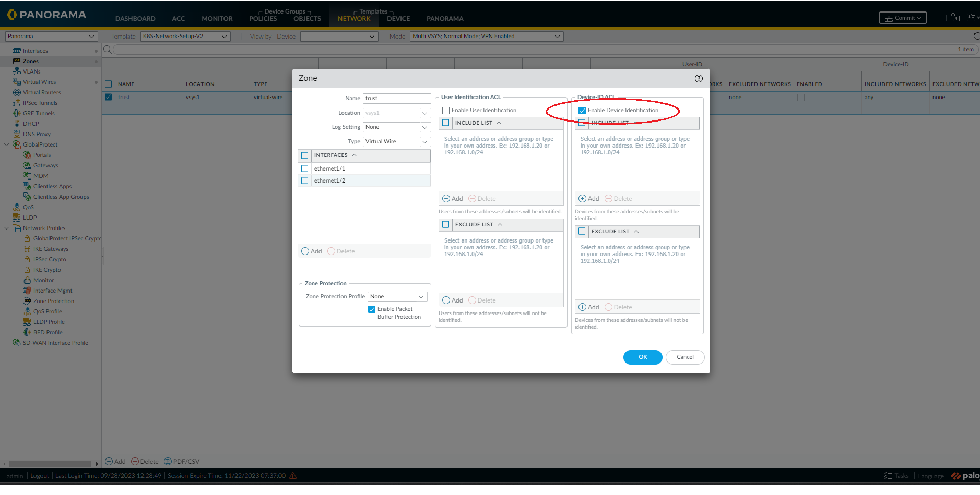Open the Mode dropdown
This screenshot has height=495, width=980.
coord(487,37)
